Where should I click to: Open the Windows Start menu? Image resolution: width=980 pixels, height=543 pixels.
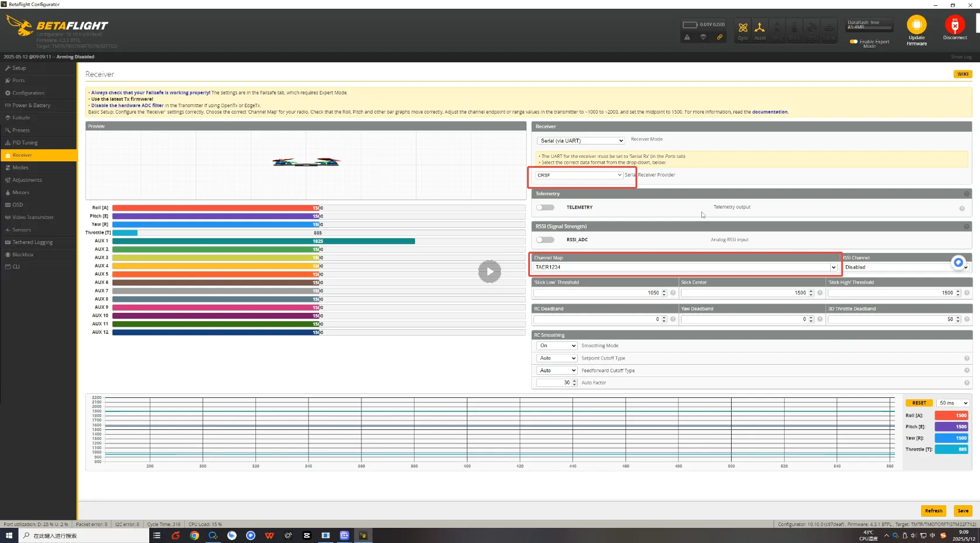pos(9,535)
